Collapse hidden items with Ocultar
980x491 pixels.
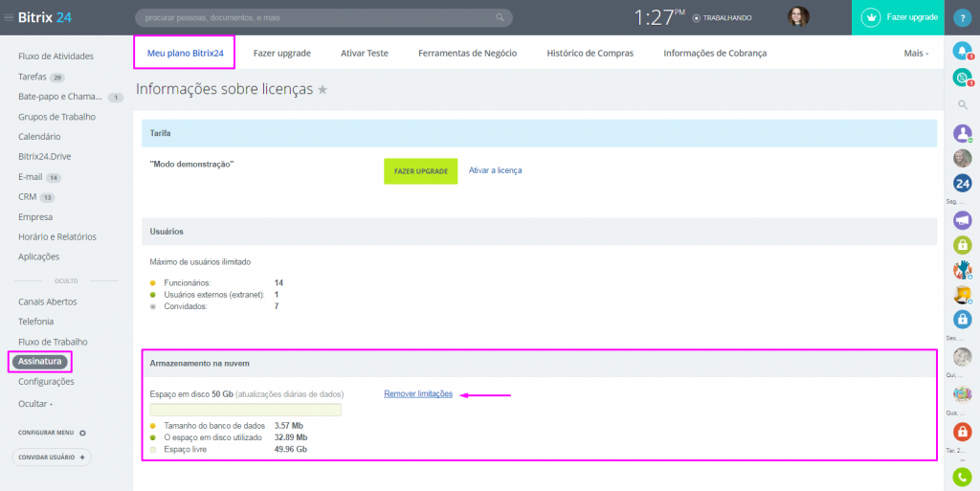point(35,404)
